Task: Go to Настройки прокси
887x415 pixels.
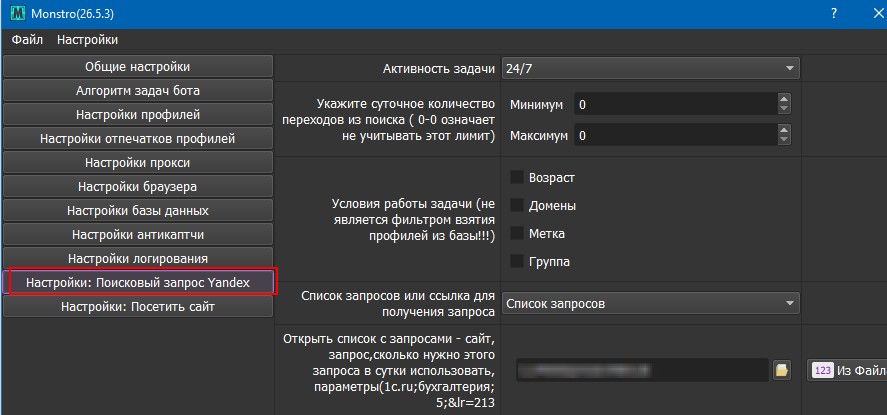Action: tap(138, 162)
